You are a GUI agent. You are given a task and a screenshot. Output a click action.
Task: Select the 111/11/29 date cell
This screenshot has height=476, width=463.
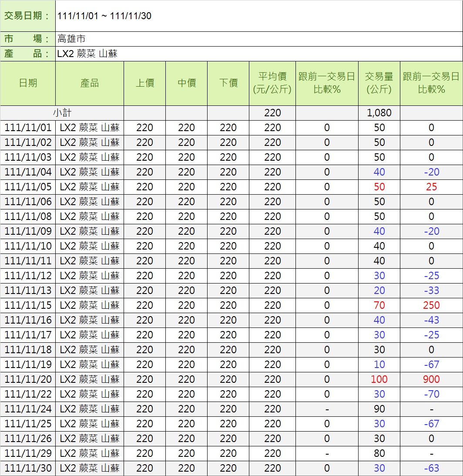click(x=28, y=453)
